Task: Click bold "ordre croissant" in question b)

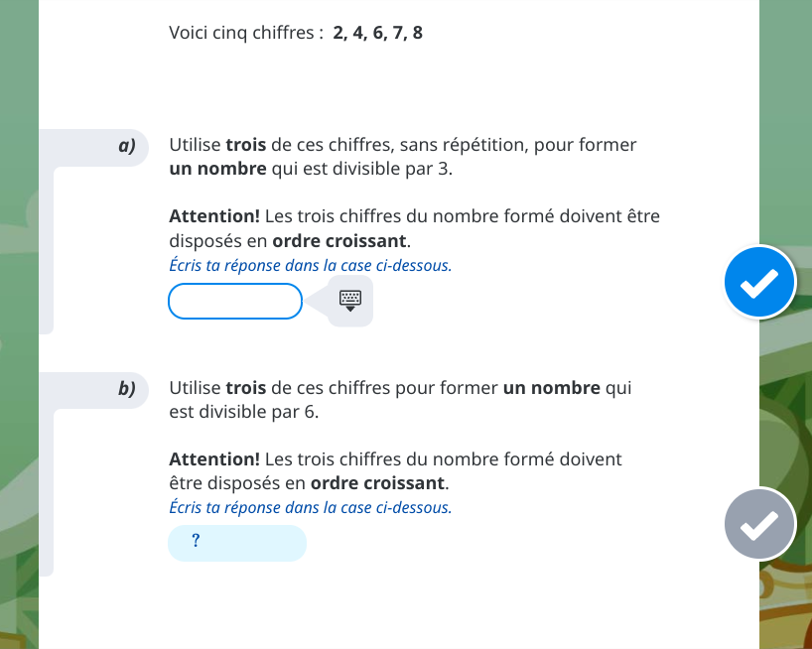Action: tap(378, 483)
